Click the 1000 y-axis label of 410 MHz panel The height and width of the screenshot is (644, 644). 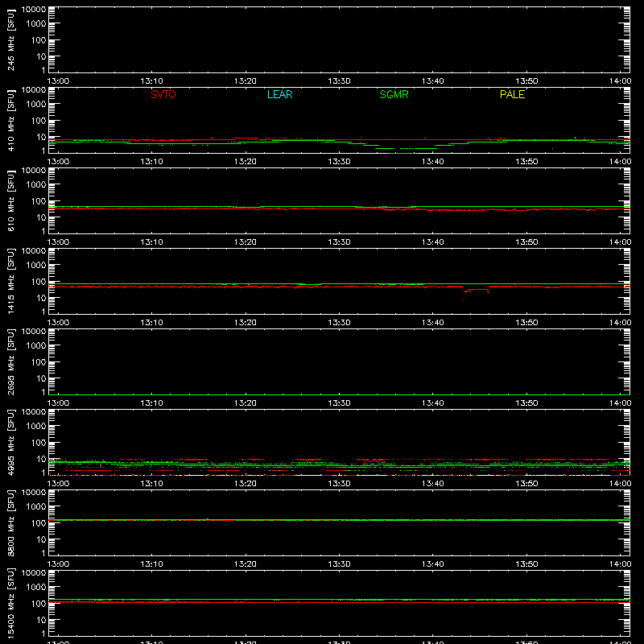pyautogui.click(x=35, y=104)
